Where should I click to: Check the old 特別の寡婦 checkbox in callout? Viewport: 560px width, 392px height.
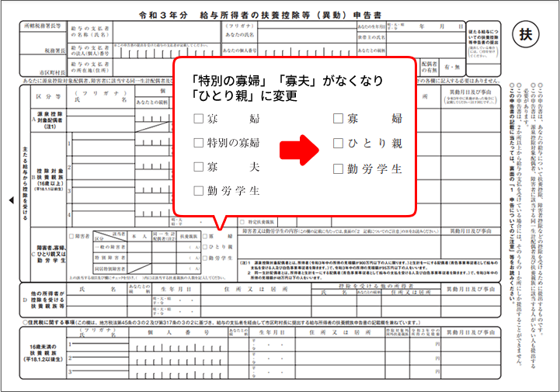(200, 143)
